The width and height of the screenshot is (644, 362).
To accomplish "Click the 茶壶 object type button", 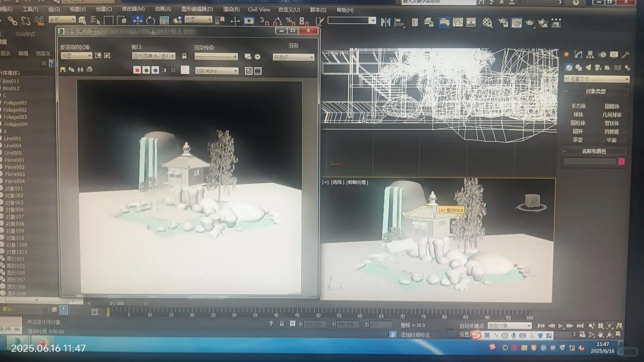I will (578, 140).
